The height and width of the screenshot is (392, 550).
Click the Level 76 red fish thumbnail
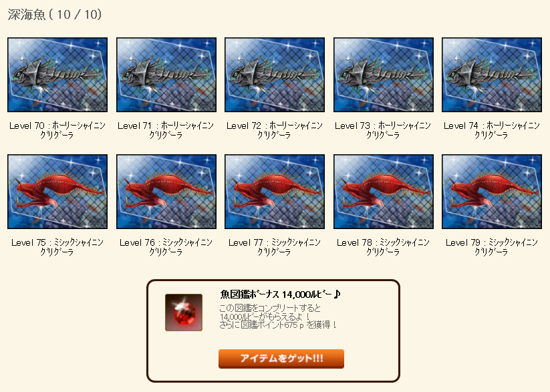[166, 192]
